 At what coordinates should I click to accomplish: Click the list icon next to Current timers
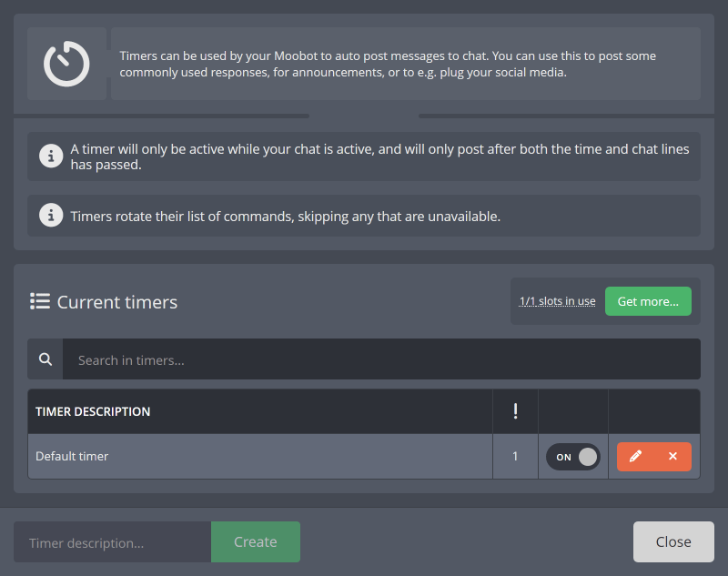point(40,301)
